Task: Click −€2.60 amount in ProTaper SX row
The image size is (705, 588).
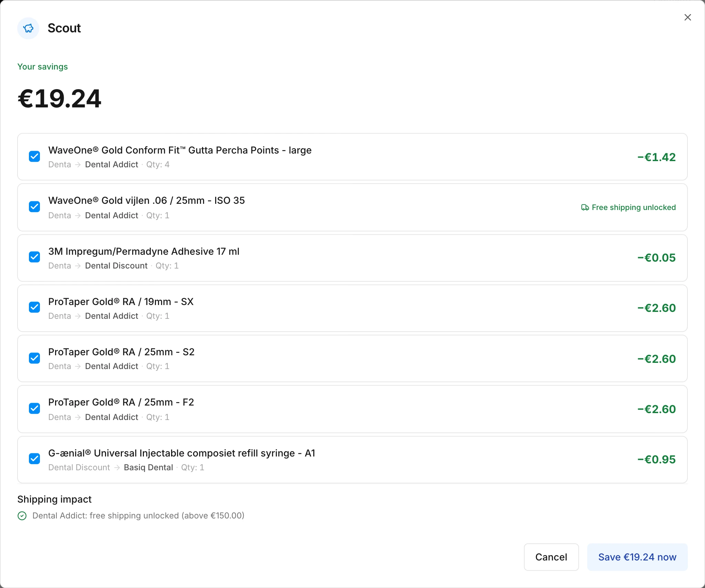Action: (656, 308)
